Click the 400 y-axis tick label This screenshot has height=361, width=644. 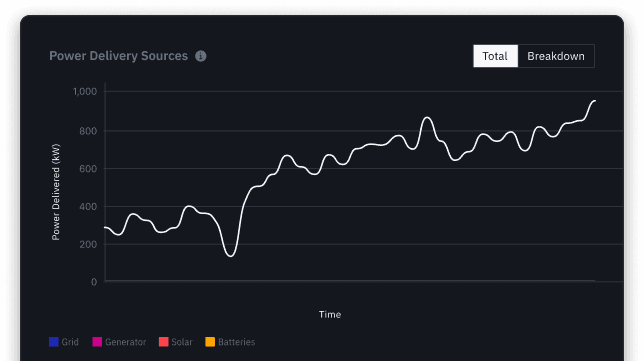coord(88,207)
